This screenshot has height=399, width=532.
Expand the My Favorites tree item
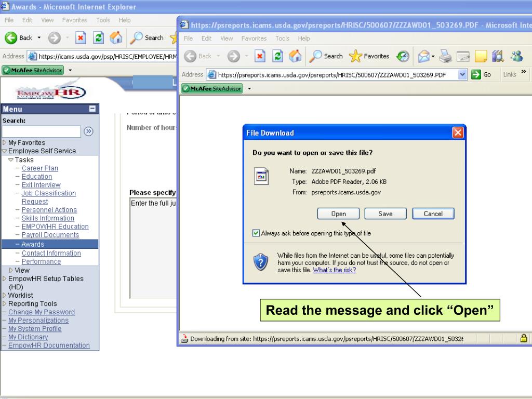click(x=4, y=142)
